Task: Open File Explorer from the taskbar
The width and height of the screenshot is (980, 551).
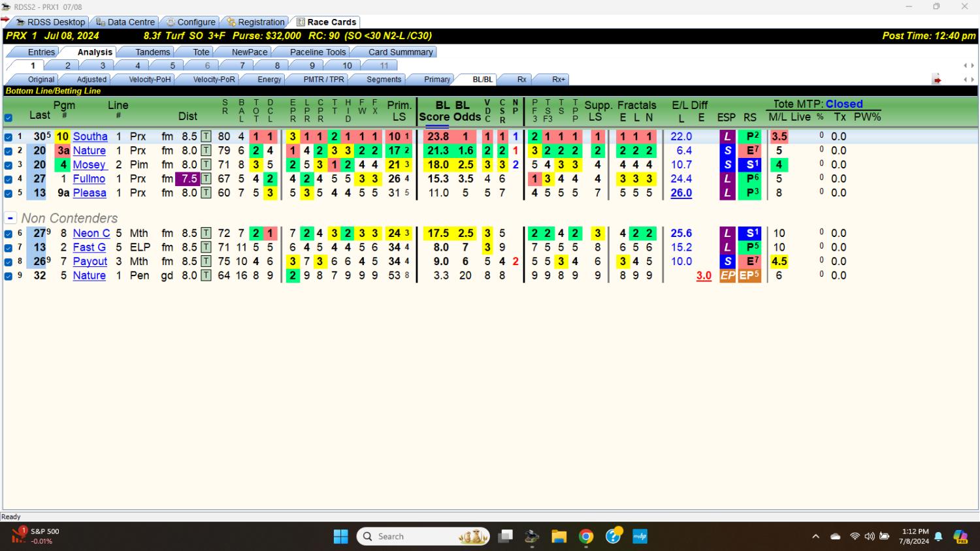Action: click(559, 537)
